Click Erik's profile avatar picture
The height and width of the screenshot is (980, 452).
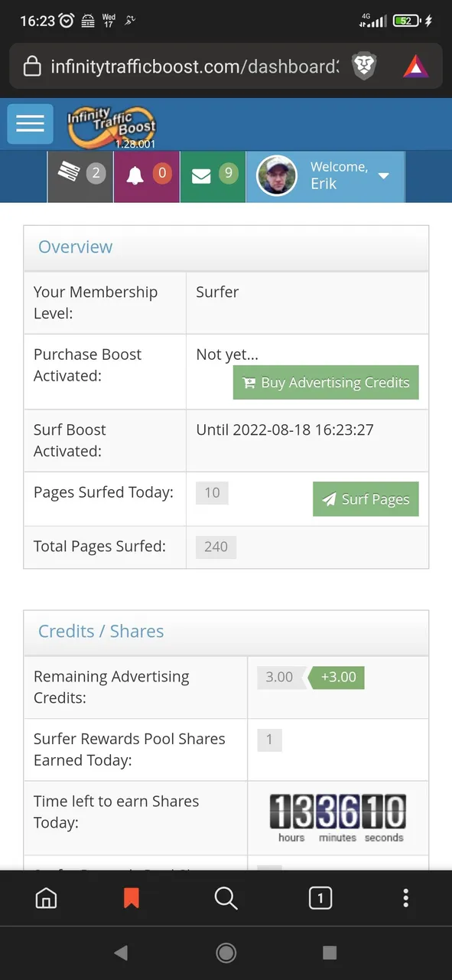(276, 176)
